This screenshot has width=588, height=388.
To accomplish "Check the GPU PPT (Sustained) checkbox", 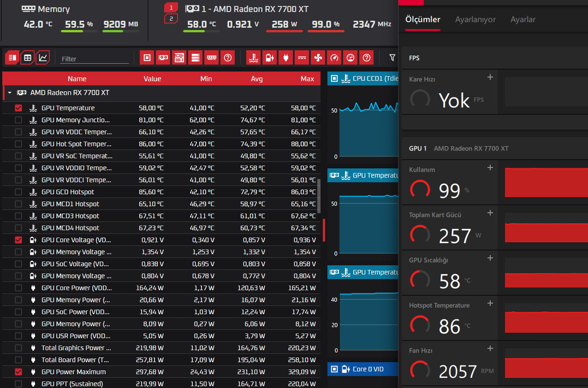I will pyautogui.click(x=18, y=384).
